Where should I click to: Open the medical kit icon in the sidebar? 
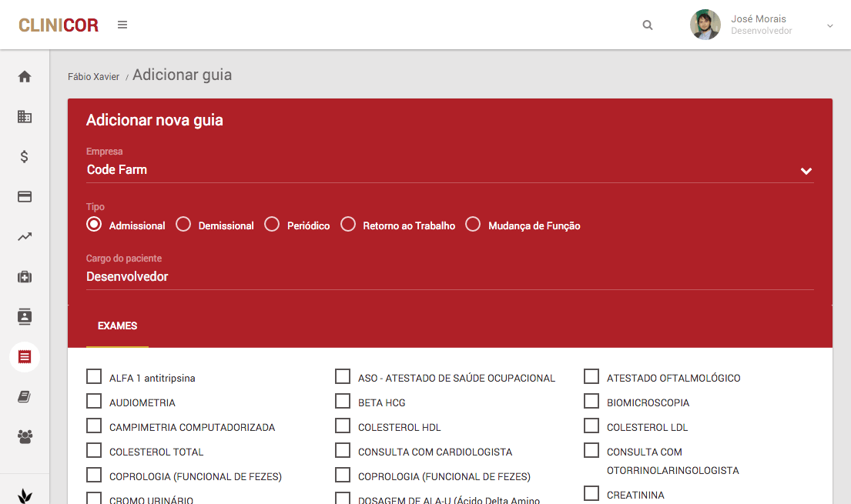point(25,277)
